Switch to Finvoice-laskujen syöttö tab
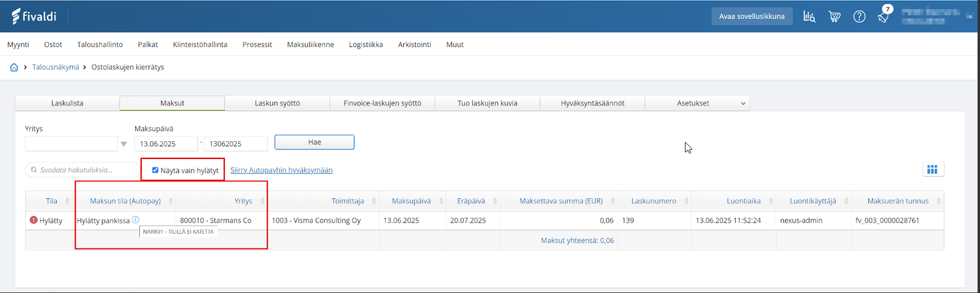 point(382,103)
